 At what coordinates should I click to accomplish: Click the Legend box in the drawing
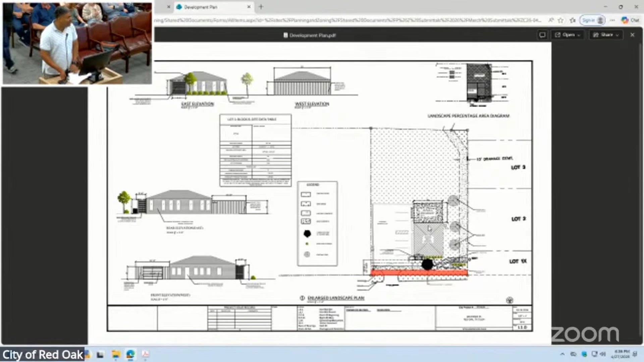pos(317,224)
